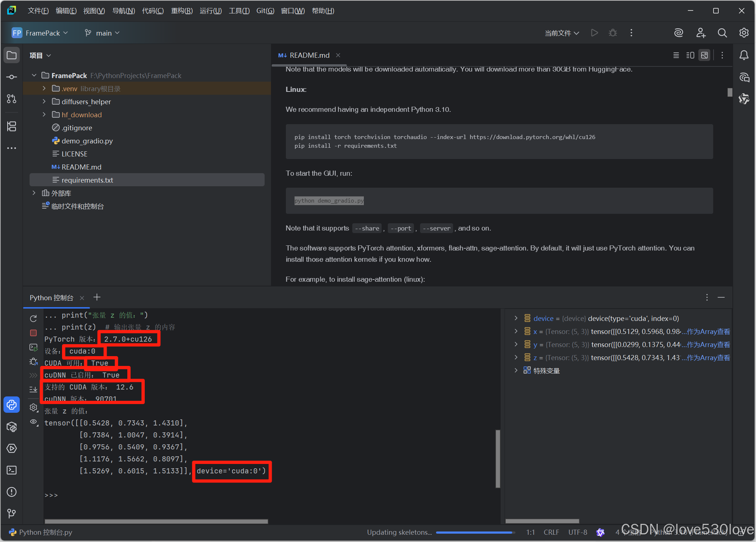Select demo_gradio.py in the project tree

click(x=87, y=141)
